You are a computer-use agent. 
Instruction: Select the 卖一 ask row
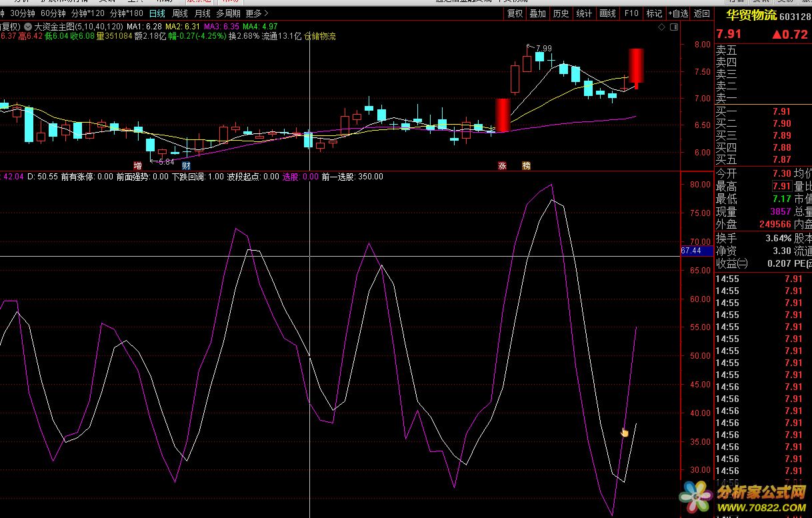tap(763, 98)
